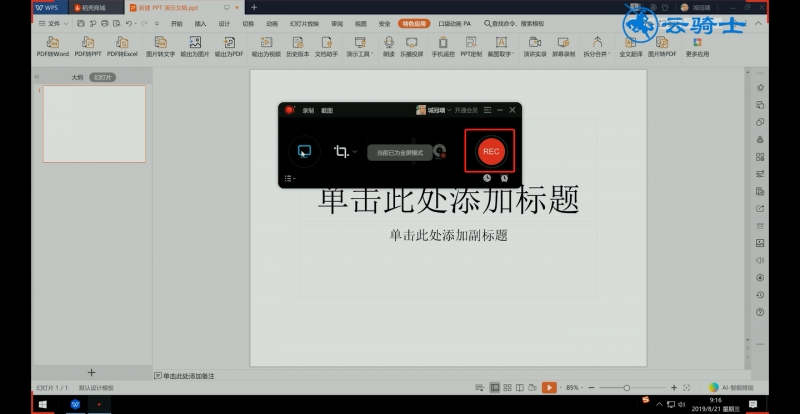
Task: Click the zoom in plus button
Action: tap(673, 388)
